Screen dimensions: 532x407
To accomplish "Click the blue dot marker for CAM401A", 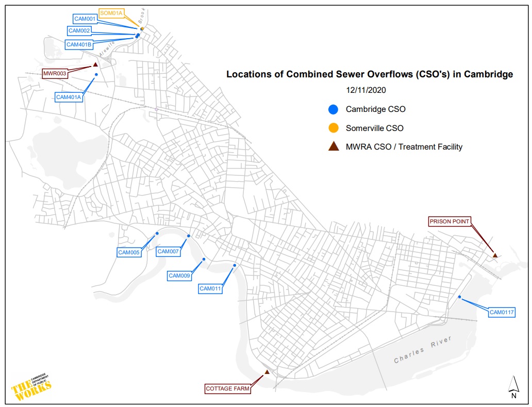I will tap(96, 75).
